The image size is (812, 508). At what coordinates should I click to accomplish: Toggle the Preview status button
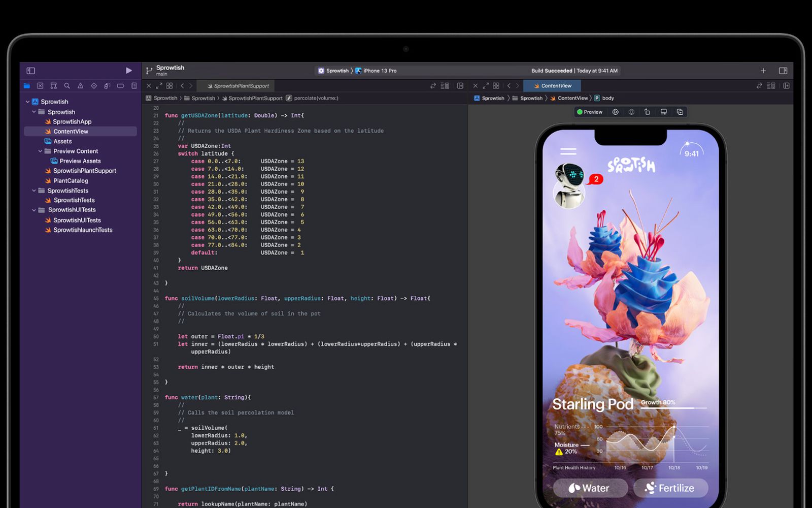coord(590,112)
